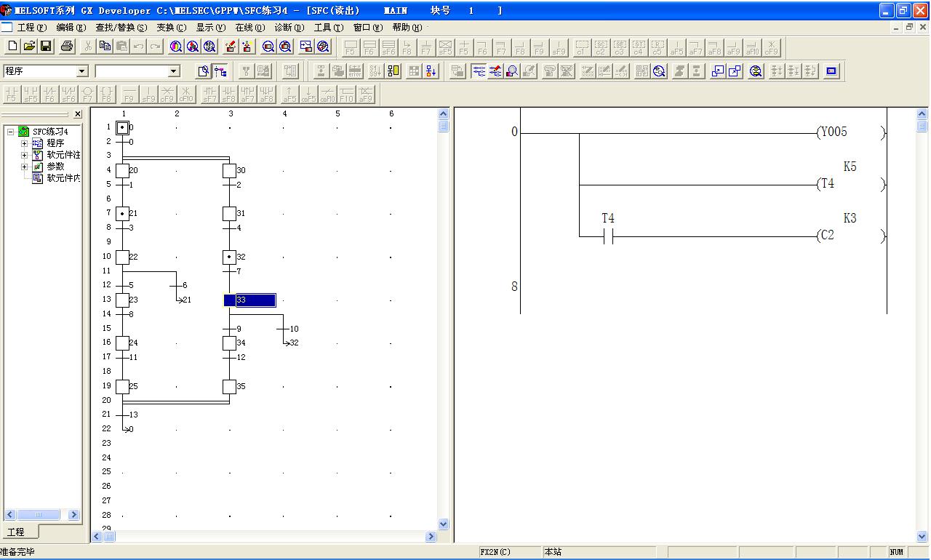The width and height of the screenshot is (931, 560).
Task: Click the blue monitor icon at toolbar end
Action: (832, 71)
